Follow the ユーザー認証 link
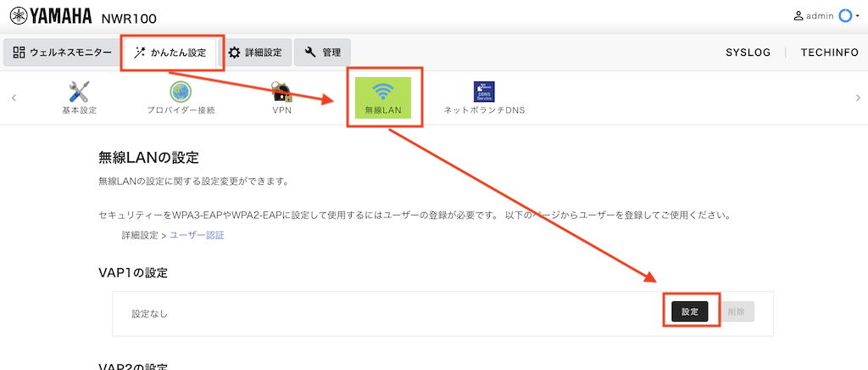Viewport: 868px width, 370px height. pos(197,235)
